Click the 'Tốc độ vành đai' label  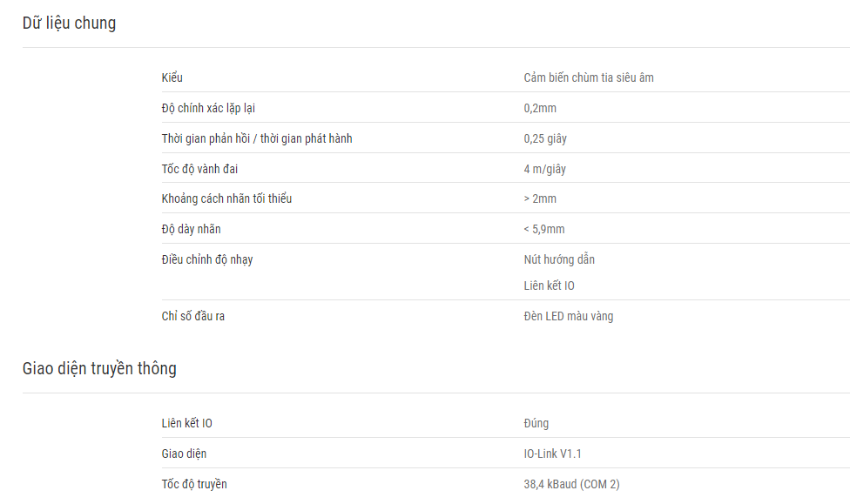(x=199, y=169)
